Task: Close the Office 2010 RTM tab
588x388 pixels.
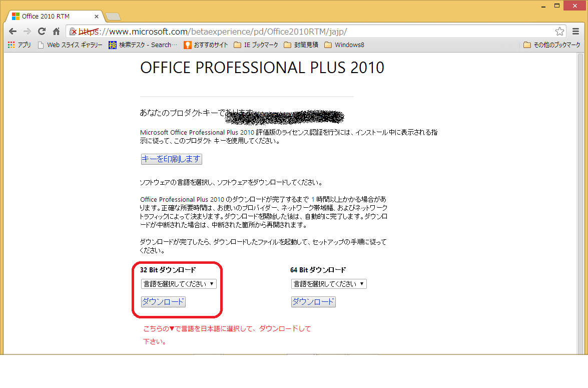Action: point(97,16)
